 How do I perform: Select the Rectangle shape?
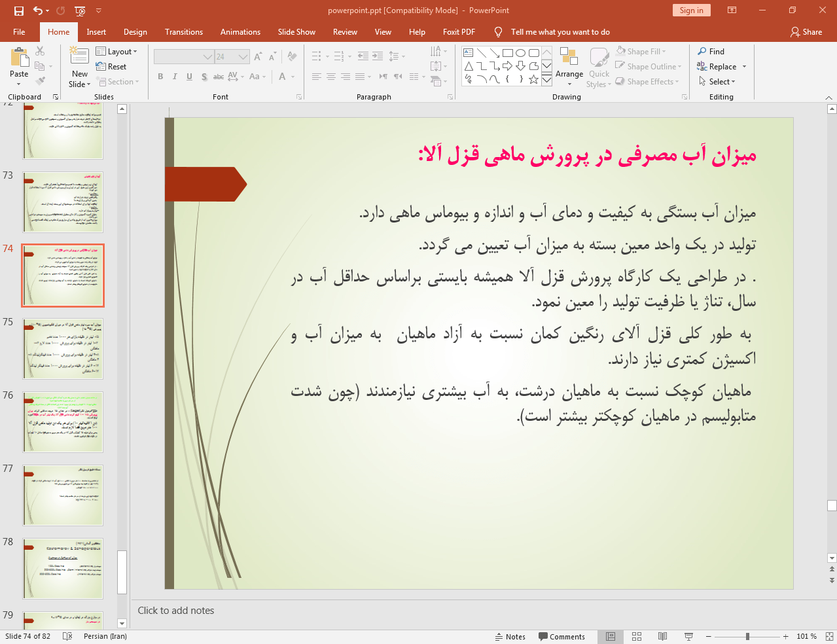tap(508, 53)
